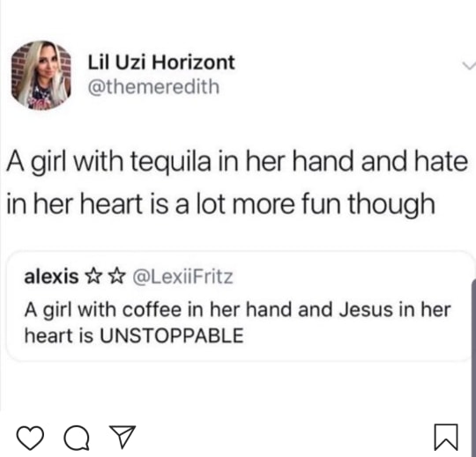The width and height of the screenshot is (476, 457).
Task: Click the alexis display name
Action: pos(51,276)
